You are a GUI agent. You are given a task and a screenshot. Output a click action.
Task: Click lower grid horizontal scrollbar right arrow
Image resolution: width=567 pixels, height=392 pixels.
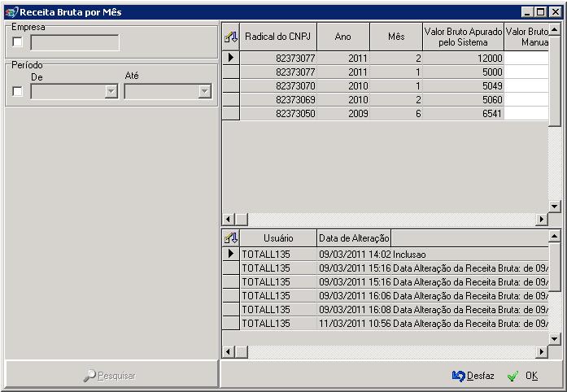pos(542,352)
